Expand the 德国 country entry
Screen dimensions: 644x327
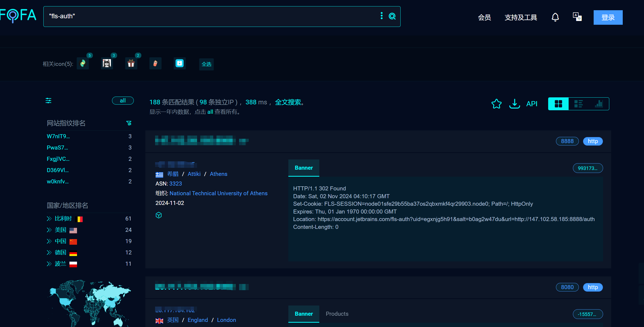pos(49,253)
